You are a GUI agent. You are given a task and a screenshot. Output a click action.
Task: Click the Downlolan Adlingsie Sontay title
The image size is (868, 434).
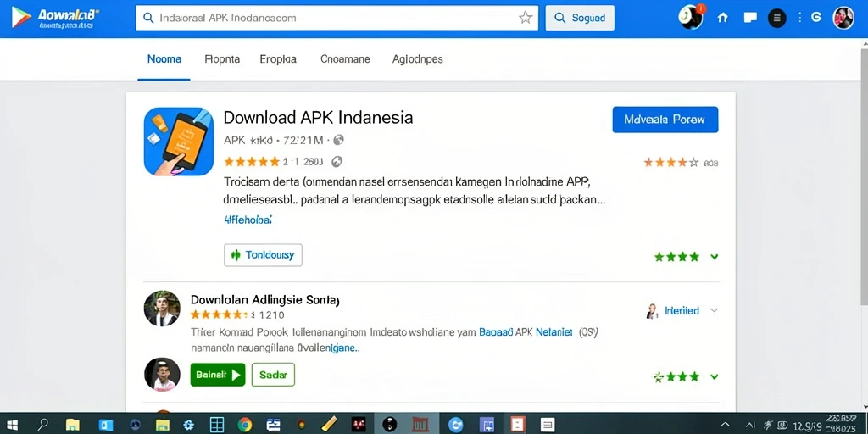pos(265,300)
